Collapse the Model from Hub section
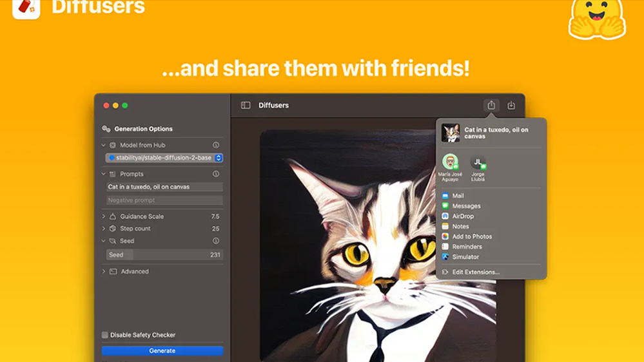 click(104, 146)
